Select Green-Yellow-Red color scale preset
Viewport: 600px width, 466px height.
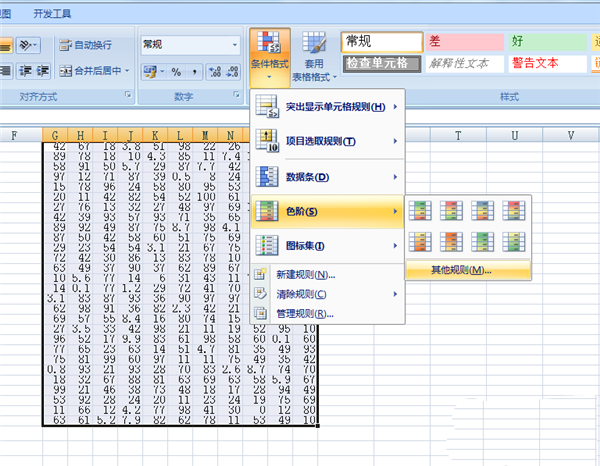click(x=420, y=210)
